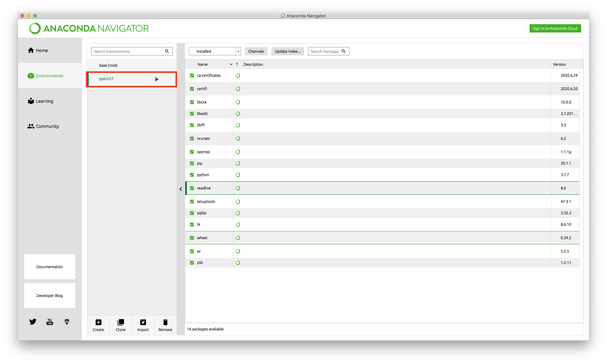The width and height of the screenshot is (607, 364).
Task: Click the Anaconda Navigator logo
Action: [x=89, y=29]
